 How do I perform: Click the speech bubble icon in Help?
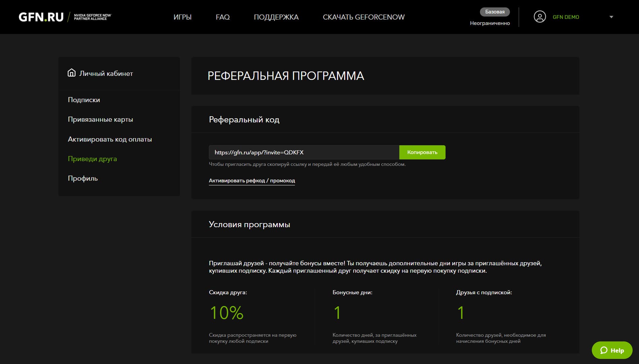pos(604,350)
